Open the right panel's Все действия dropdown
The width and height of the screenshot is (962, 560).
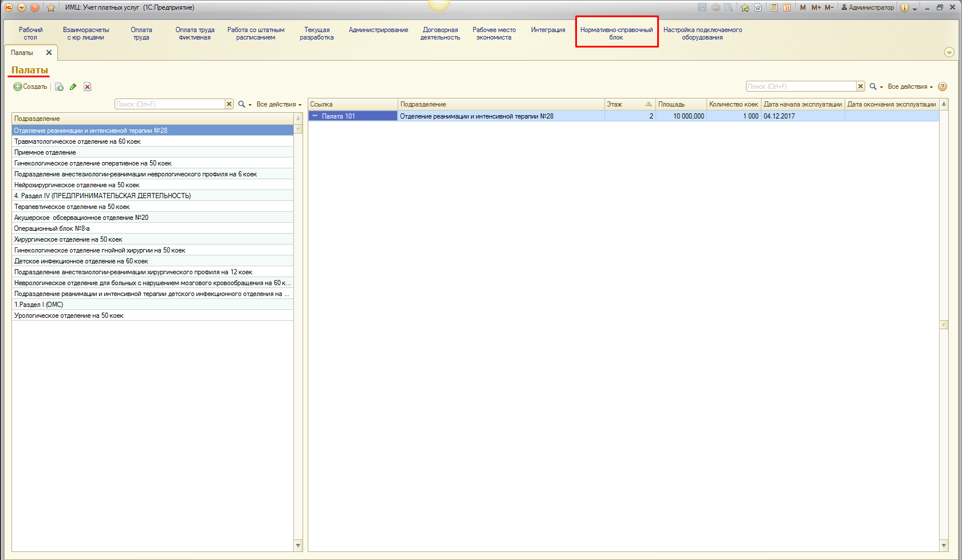click(x=910, y=87)
